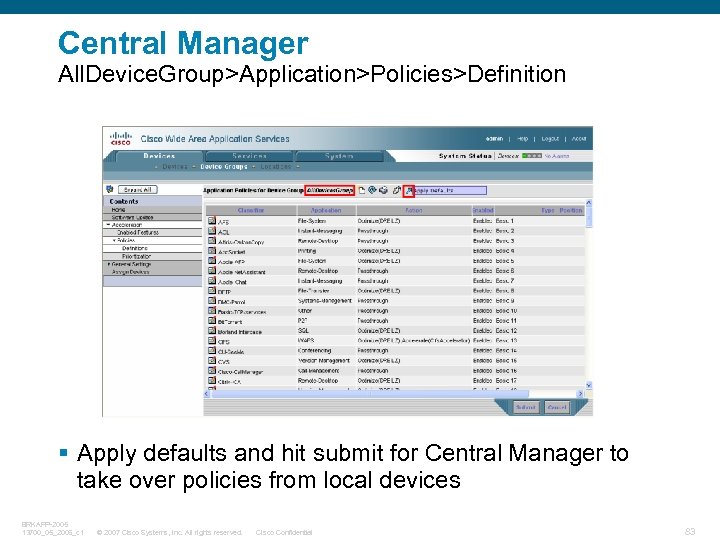Viewport: 720px width, 540px height.
Task: Click the Cisco logo in the header
Action: click(121, 138)
